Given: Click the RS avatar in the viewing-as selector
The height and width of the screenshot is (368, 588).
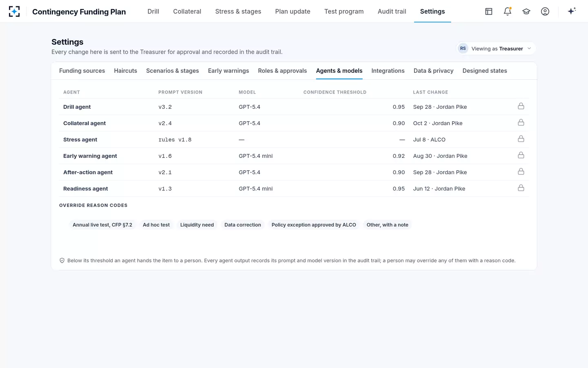Looking at the screenshot, I should 463,48.
